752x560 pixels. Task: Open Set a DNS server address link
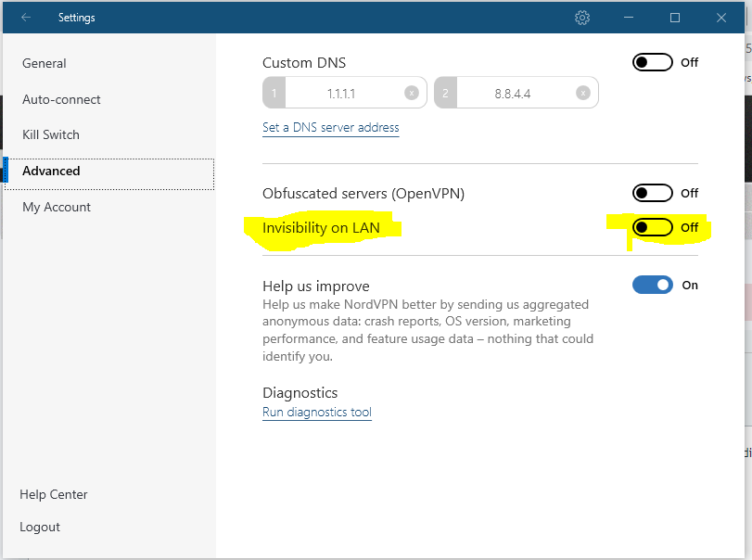(x=330, y=128)
